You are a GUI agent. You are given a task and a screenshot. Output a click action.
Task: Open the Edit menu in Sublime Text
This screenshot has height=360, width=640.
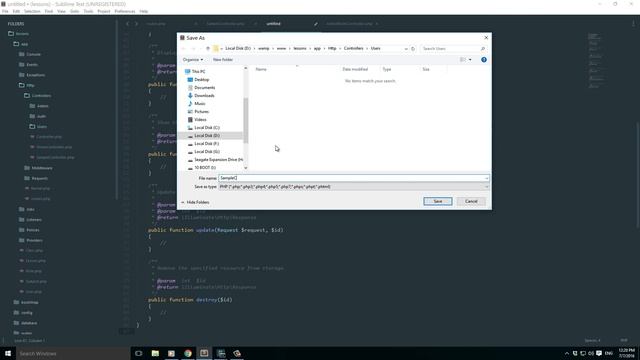pyautogui.click(x=16, y=11)
